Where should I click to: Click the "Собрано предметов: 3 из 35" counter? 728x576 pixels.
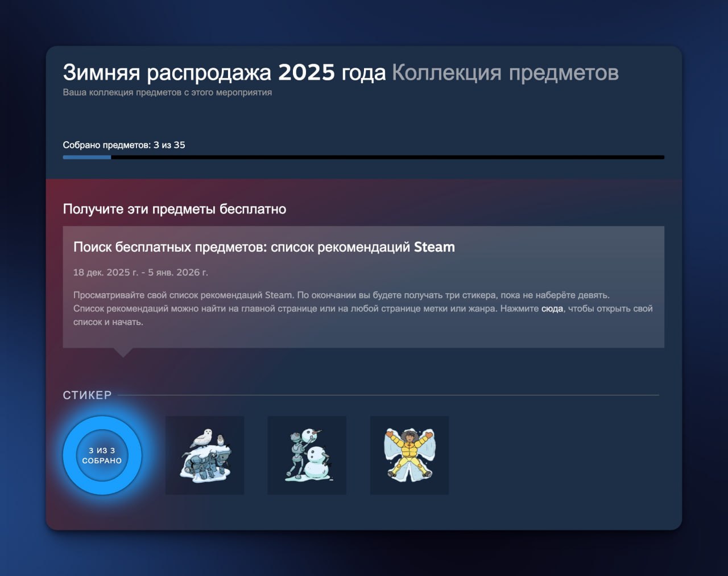124,145
